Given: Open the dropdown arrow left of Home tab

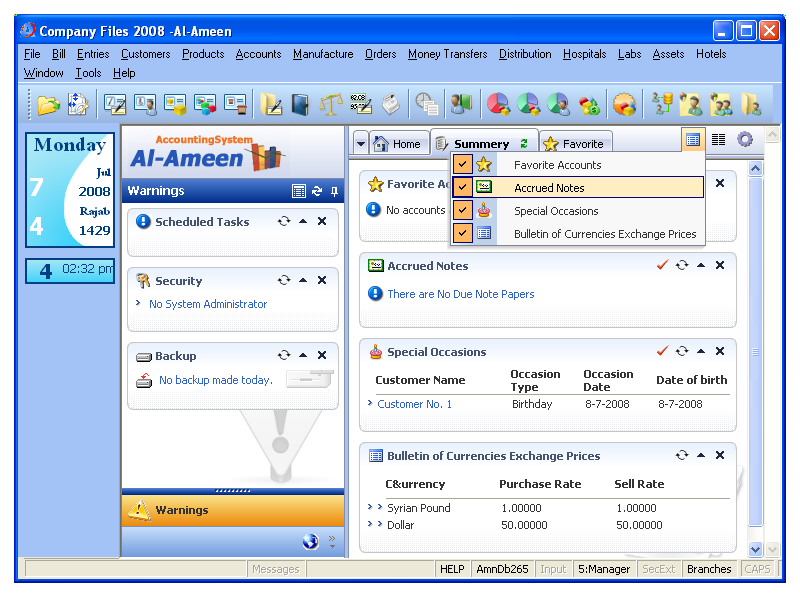Looking at the screenshot, I should coord(360,144).
